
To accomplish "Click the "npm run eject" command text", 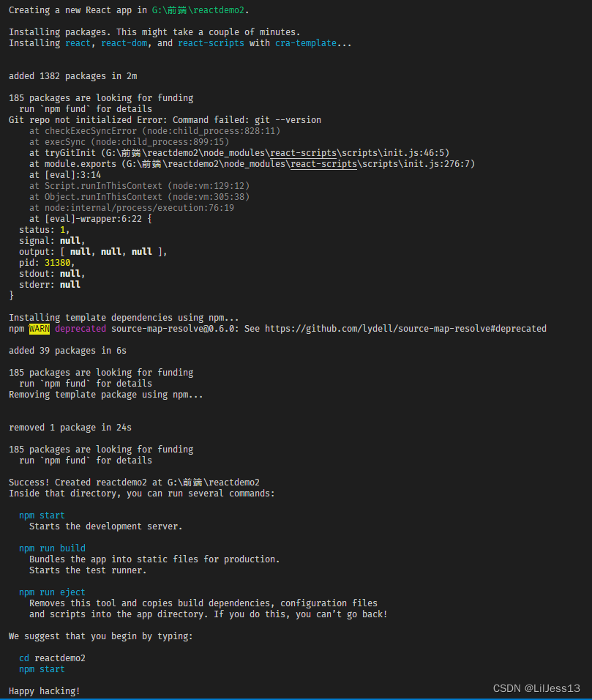I will pos(52,592).
